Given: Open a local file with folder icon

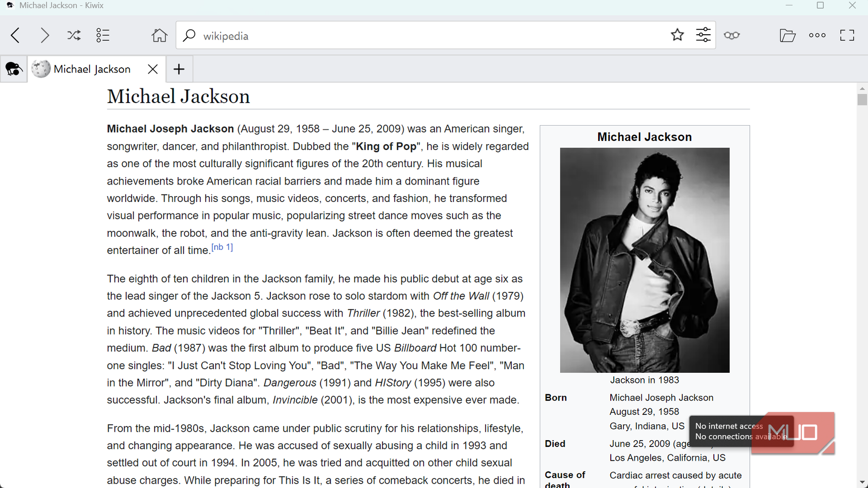Looking at the screenshot, I should coord(788,35).
